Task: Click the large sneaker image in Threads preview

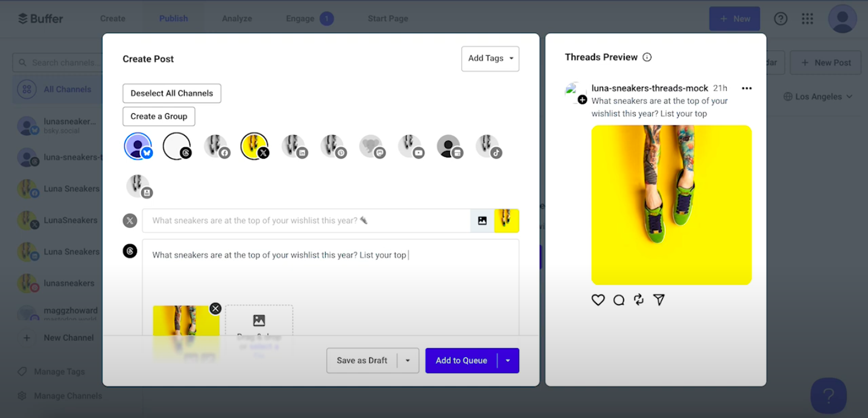Action: [671, 205]
